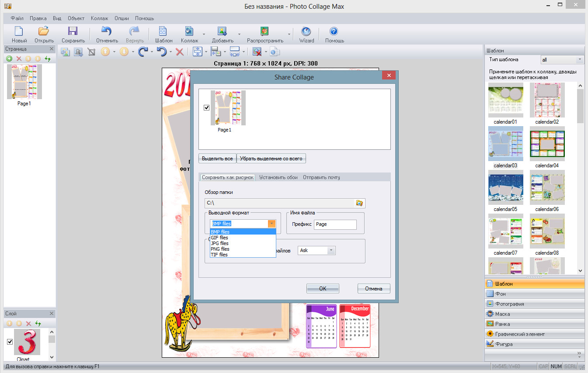Click the Новый (New) toolbar icon
Screen dimensions: 588x373
click(x=19, y=32)
